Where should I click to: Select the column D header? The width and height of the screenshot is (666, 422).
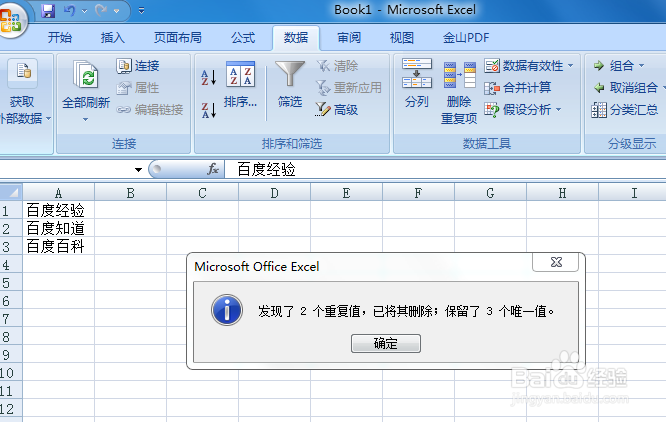(274, 193)
